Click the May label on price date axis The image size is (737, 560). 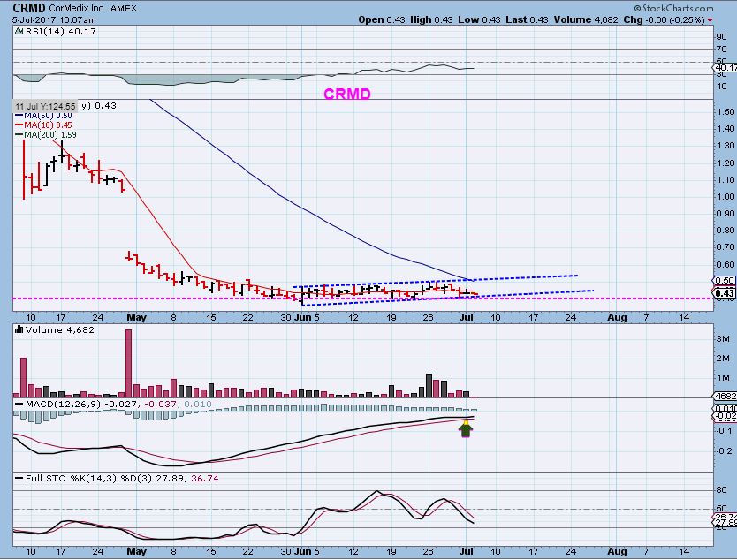point(136,318)
